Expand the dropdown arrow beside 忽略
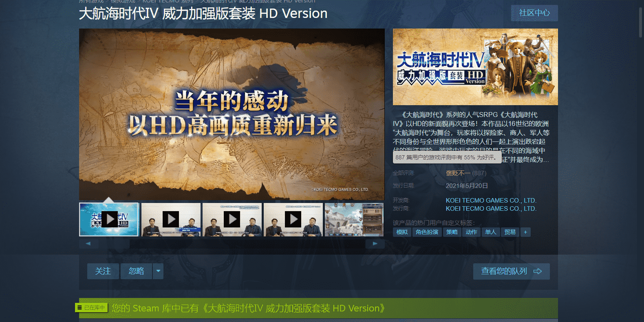This screenshot has height=322, width=644. pyautogui.click(x=158, y=271)
